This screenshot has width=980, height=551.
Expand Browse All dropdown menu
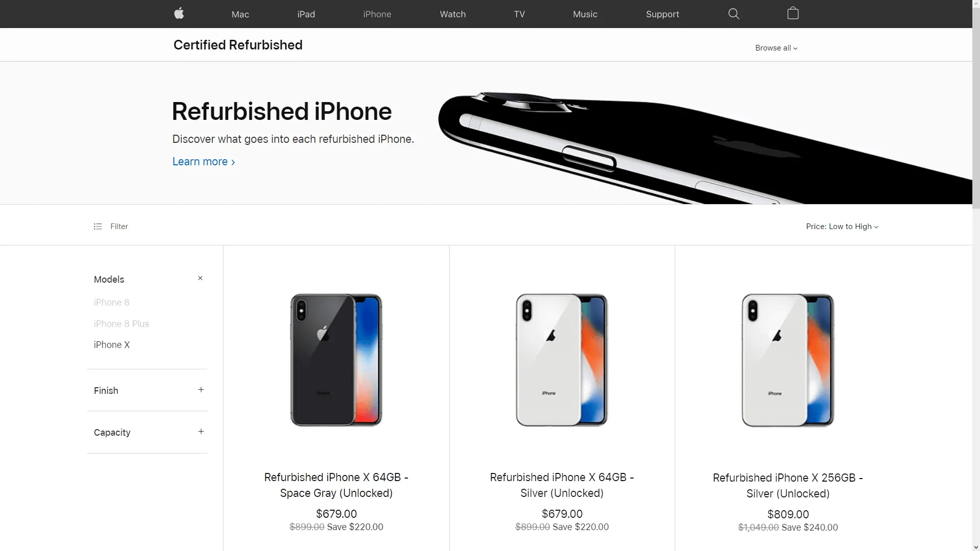point(776,48)
